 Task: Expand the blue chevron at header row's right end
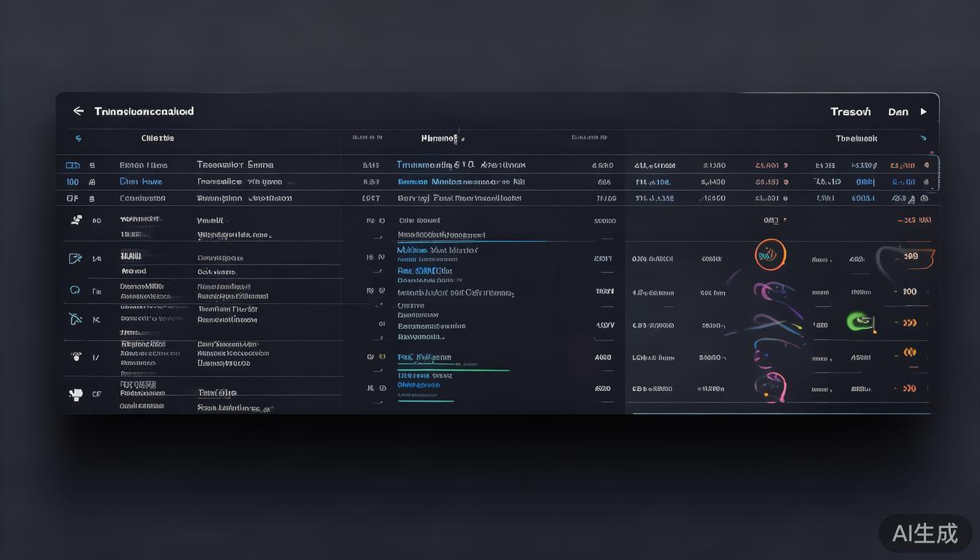pos(923,138)
